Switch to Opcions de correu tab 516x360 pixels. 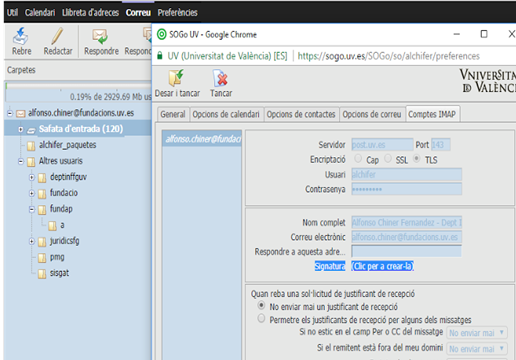372,114
